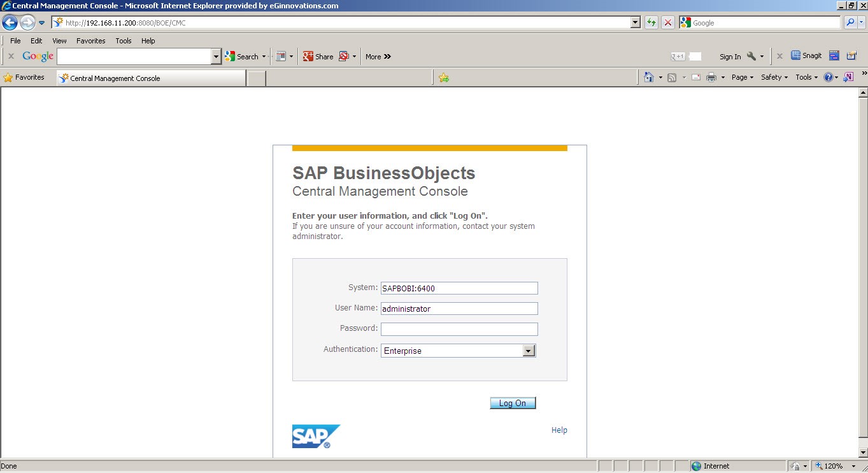Expand the address bar history dropdown

(x=635, y=22)
